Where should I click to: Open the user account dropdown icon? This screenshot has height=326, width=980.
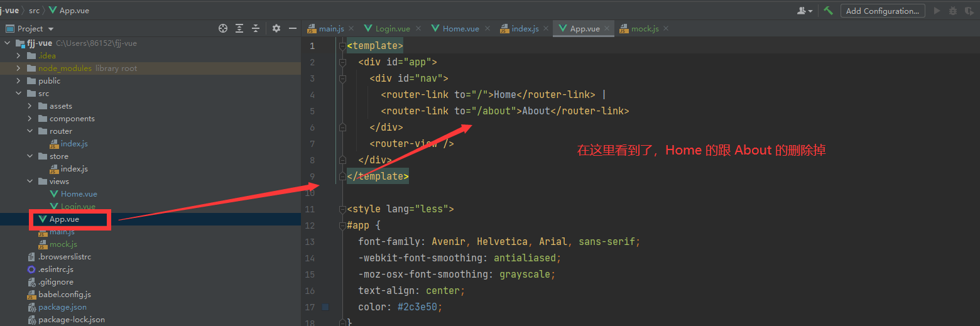805,11
